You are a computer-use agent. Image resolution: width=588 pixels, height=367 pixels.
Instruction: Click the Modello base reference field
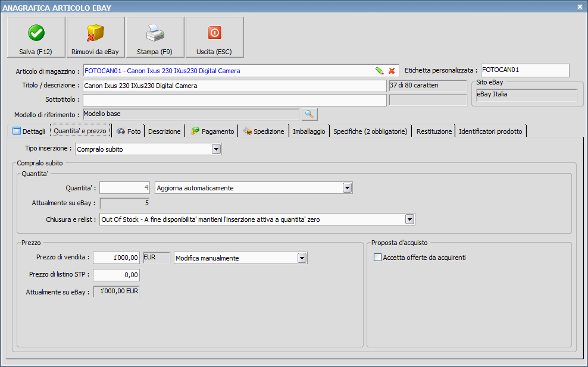(x=191, y=114)
